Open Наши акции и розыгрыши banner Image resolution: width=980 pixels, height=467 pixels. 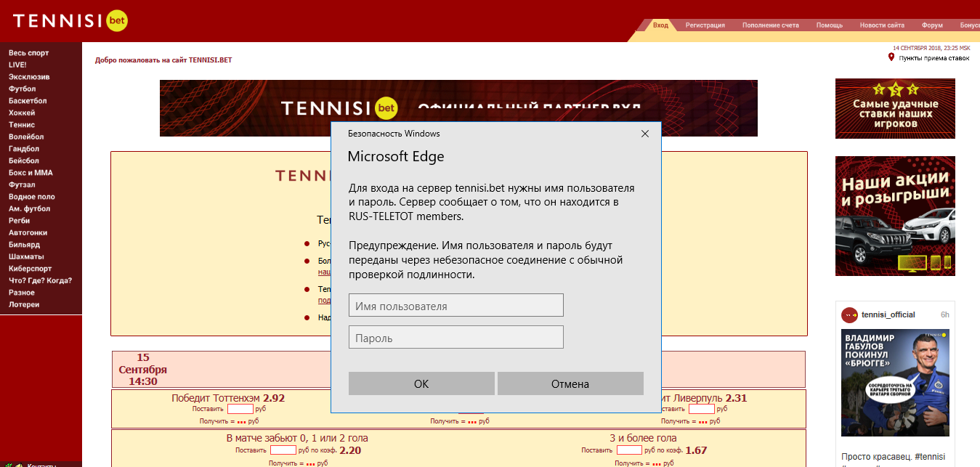coord(895,216)
